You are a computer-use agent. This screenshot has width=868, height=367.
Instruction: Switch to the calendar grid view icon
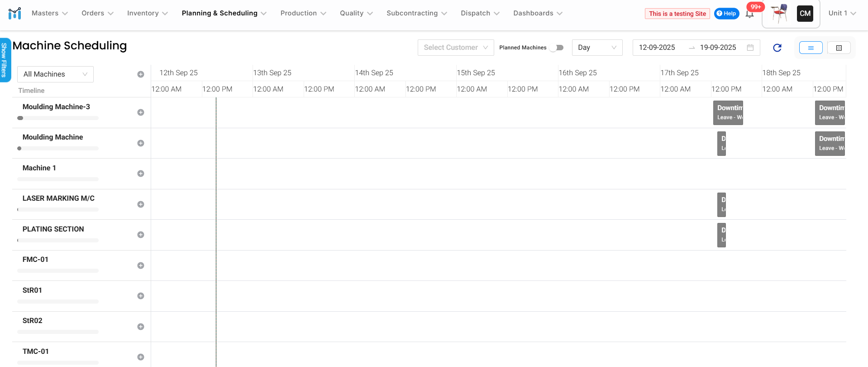point(839,48)
